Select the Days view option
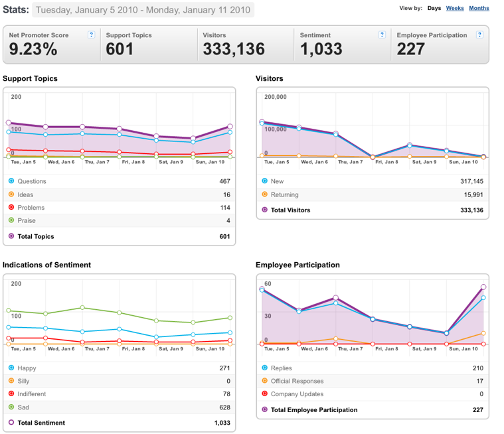Image resolution: width=504 pixels, height=434 pixels. coord(434,8)
